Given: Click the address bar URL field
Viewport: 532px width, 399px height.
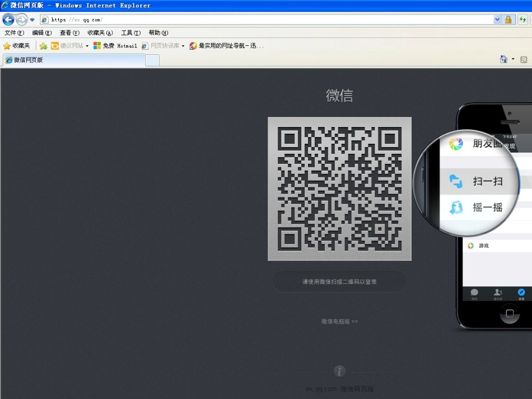Looking at the screenshot, I should [x=267, y=20].
